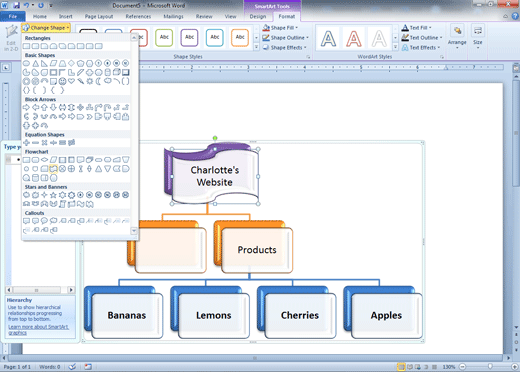
Task: Click the Save icon in quick access toolbar
Action: pyautogui.click(x=17, y=5)
